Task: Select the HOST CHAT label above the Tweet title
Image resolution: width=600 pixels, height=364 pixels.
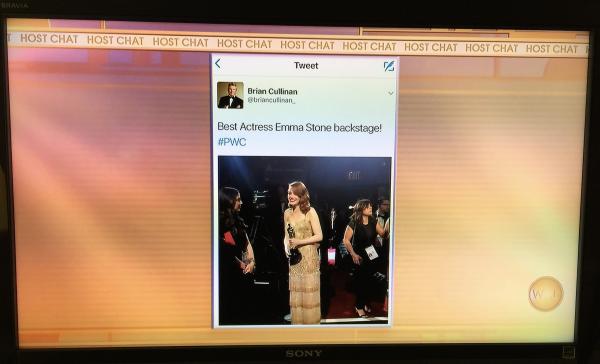Action: [307, 45]
